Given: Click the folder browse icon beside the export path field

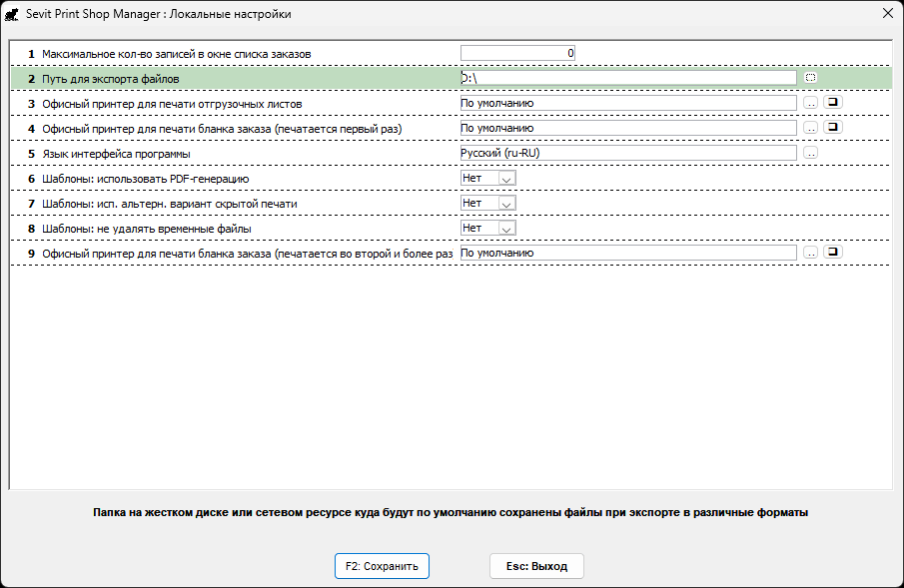Looking at the screenshot, I should point(810,78).
